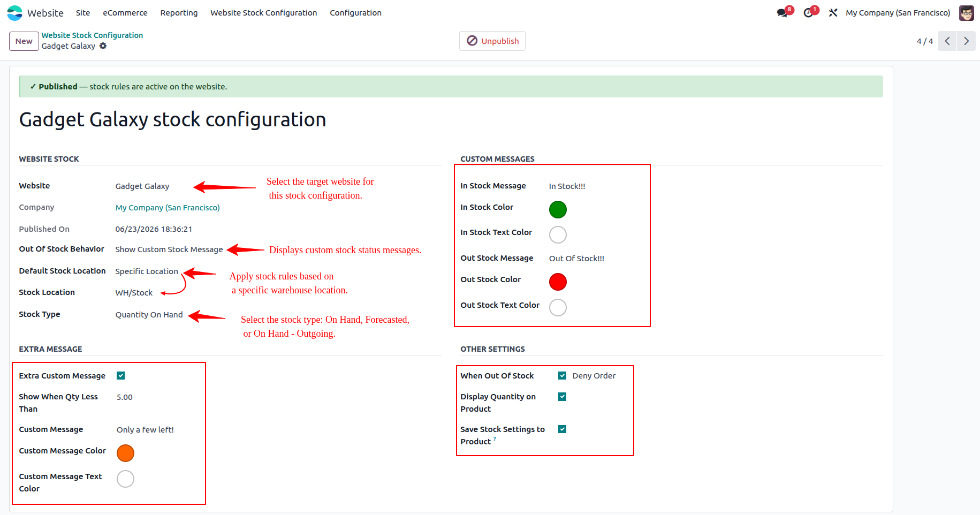Pick the Out Stock Text Color swatch

558,307
